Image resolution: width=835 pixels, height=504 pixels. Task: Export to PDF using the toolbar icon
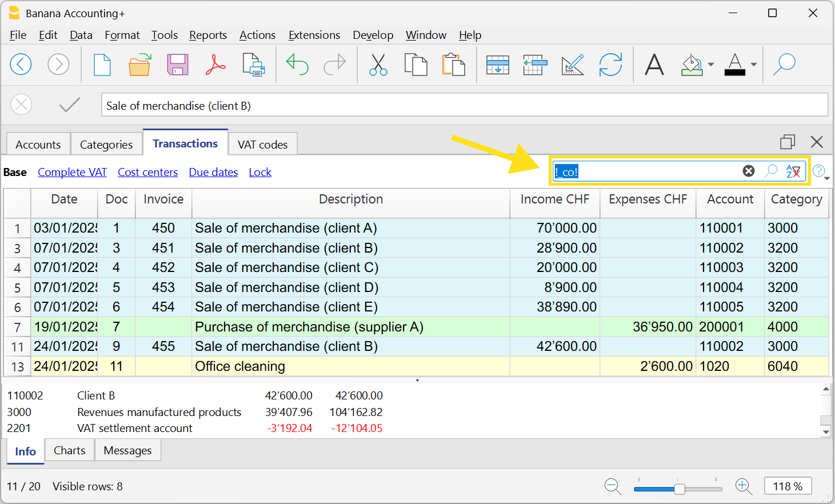click(215, 65)
